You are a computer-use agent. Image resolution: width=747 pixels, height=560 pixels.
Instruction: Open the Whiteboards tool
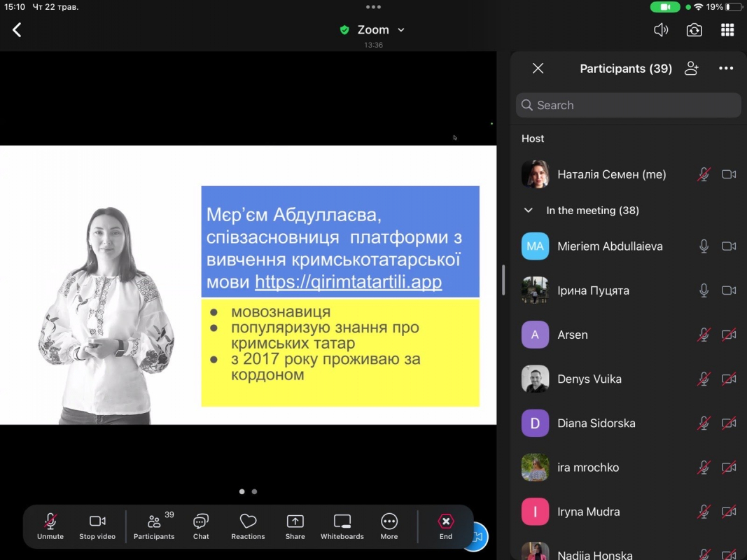pyautogui.click(x=342, y=526)
